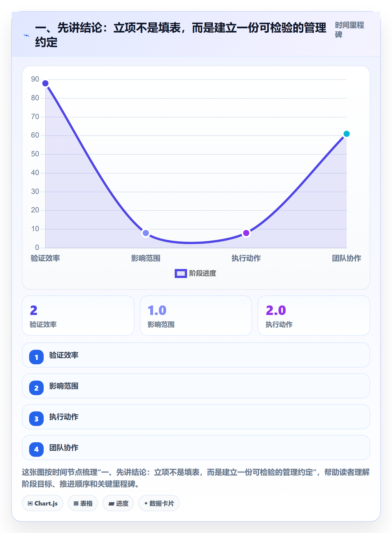The height and width of the screenshot is (533, 392).
Task: Select the cyan 团队协作 data point on the chart
Action: [x=346, y=134]
